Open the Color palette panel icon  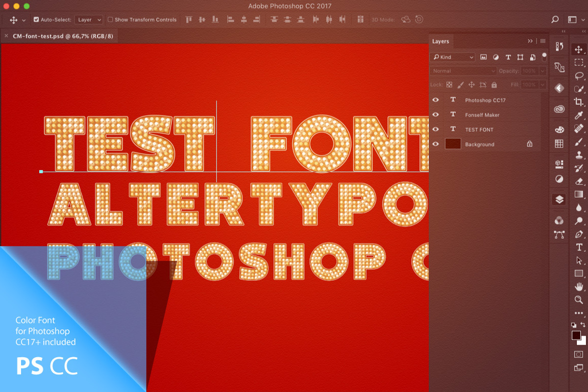click(559, 130)
